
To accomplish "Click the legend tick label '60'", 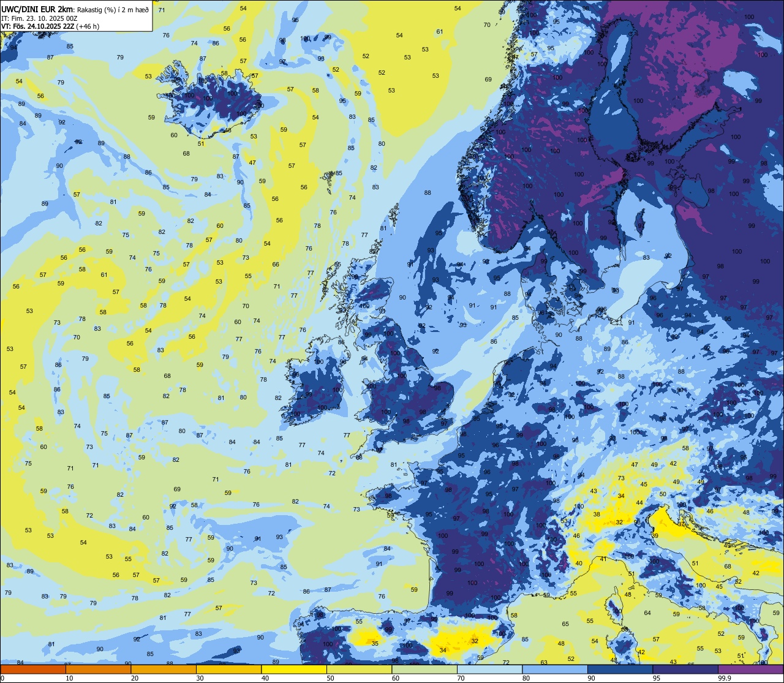I will point(396,678).
